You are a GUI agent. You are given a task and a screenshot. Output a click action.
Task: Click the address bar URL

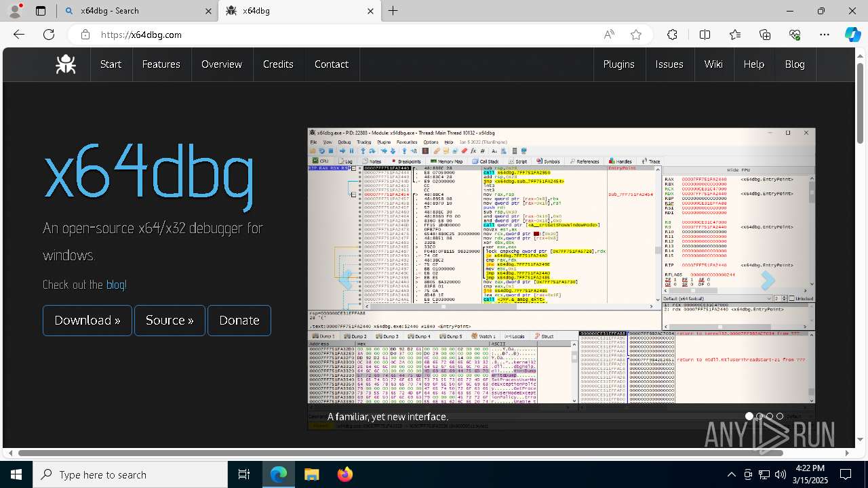tap(141, 35)
